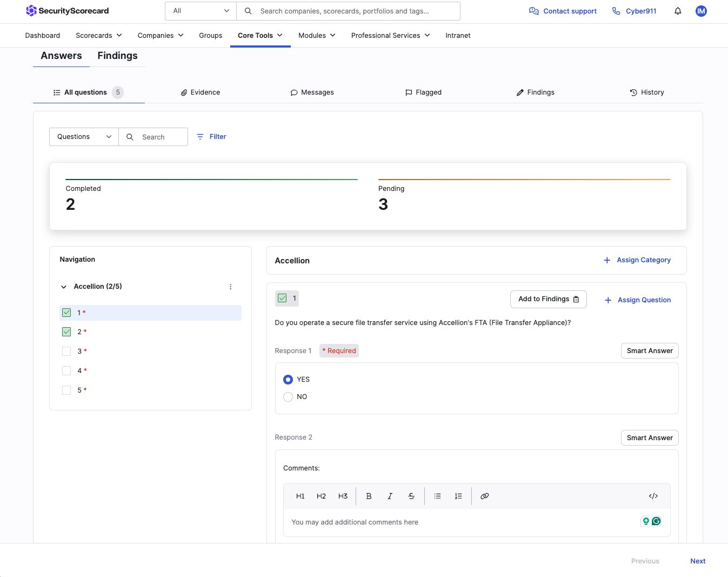
Task: Open the Flagged tab
Action: (424, 92)
